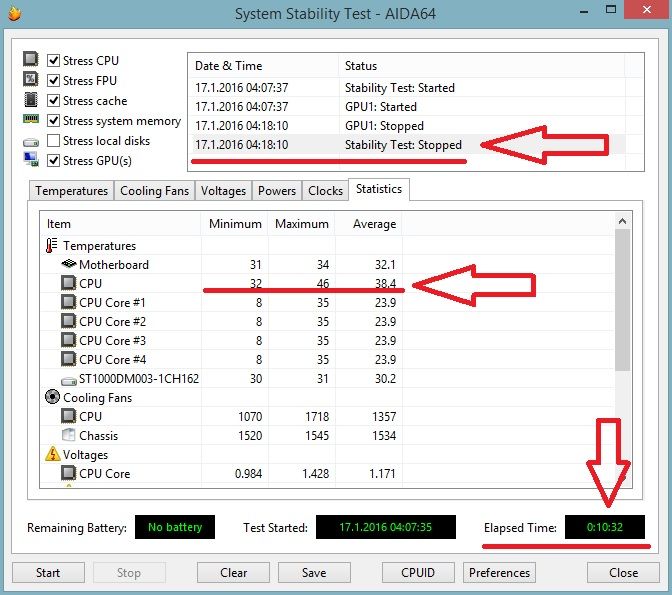This screenshot has width=672, height=595.
Task: Click the chip icon beside CPU Core #3
Action: pyautogui.click(x=68, y=340)
